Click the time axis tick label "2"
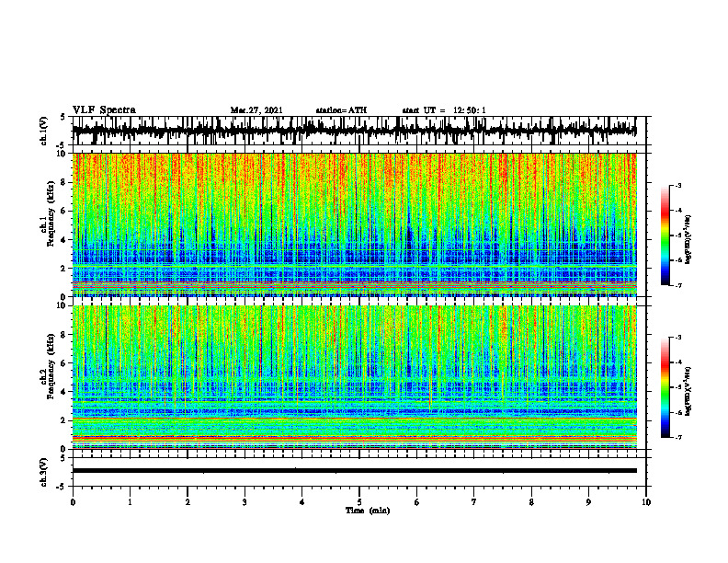Image resolution: width=728 pixels, height=563 pixels. pyautogui.click(x=188, y=502)
